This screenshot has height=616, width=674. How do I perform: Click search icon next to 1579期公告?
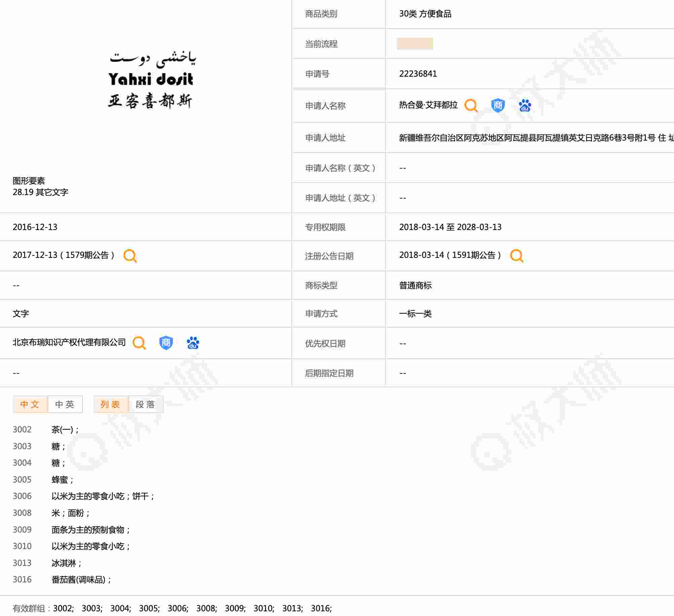[130, 256]
